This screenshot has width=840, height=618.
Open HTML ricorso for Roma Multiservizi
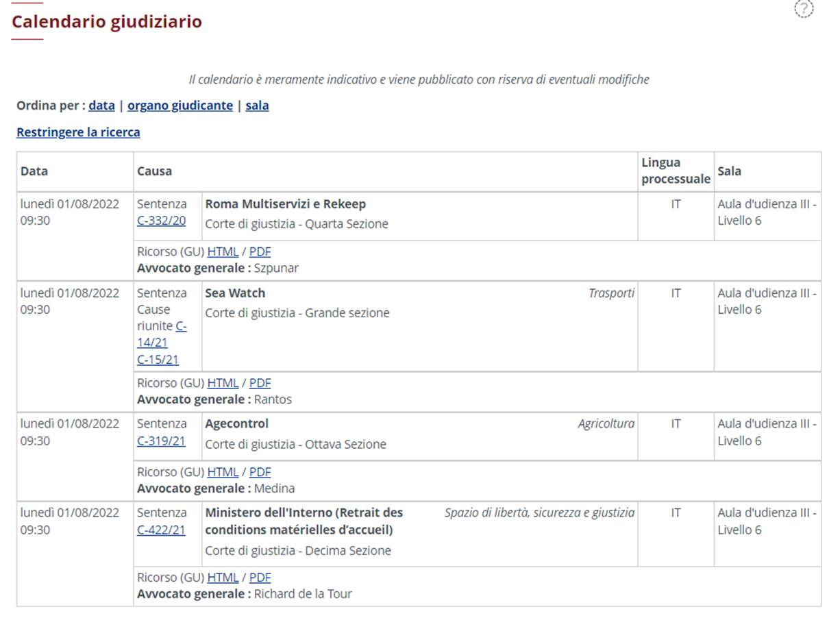point(223,251)
